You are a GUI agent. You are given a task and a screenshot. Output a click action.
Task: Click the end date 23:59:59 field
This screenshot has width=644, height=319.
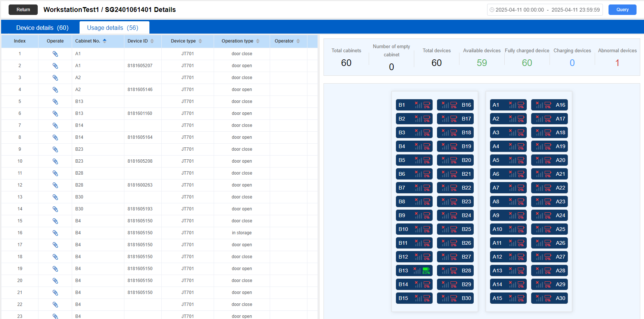pos(575,10)
